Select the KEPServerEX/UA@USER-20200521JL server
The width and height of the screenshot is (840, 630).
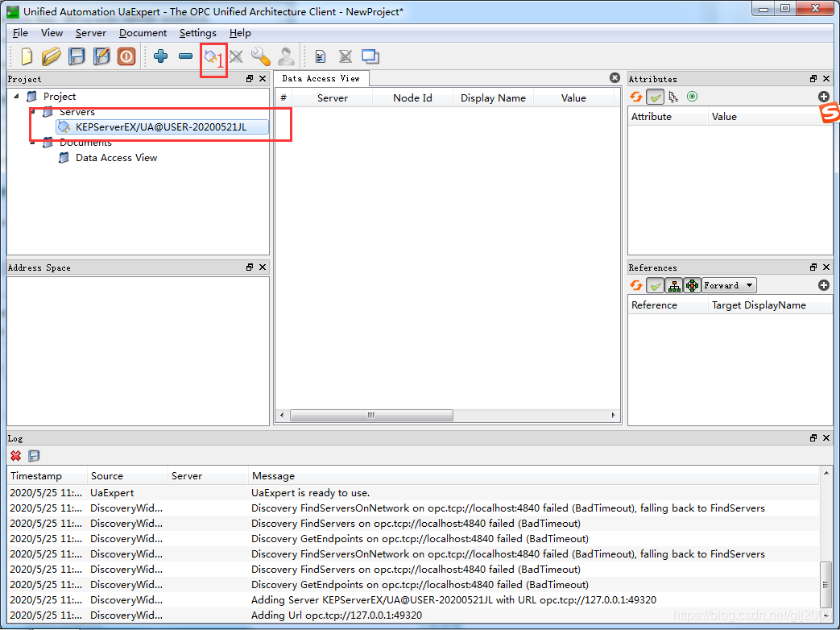point(161,127)
